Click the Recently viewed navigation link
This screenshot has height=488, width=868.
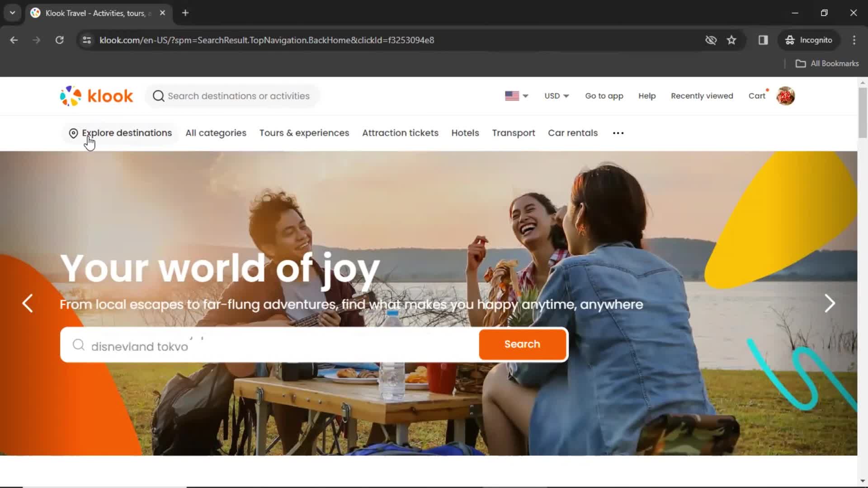click(702, 95)
